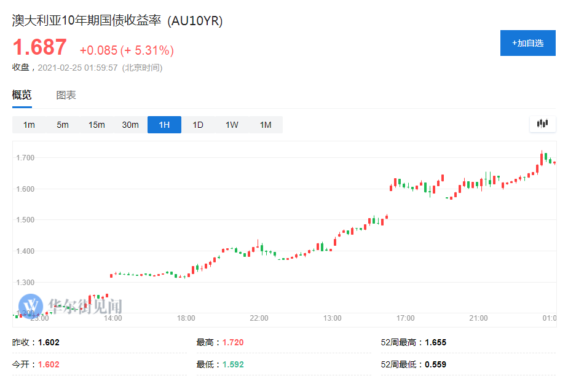Switch chart to 30m interval

[130, 125]
